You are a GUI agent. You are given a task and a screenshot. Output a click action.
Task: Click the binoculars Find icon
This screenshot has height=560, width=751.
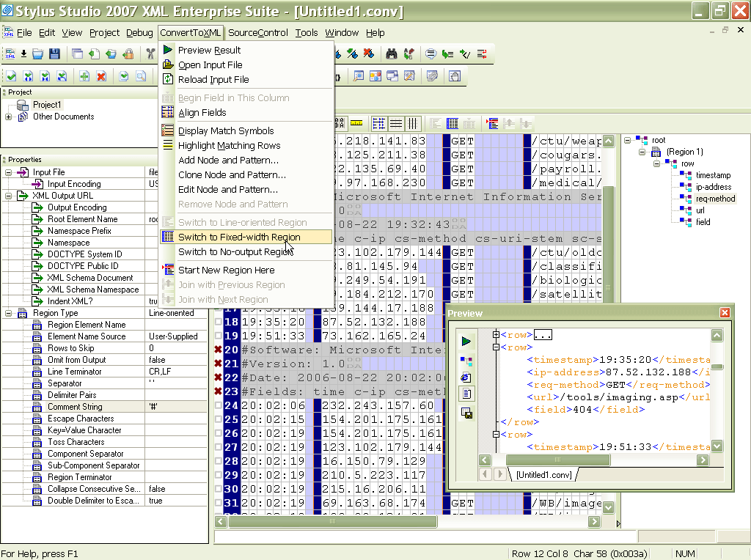tap(392, 54)
